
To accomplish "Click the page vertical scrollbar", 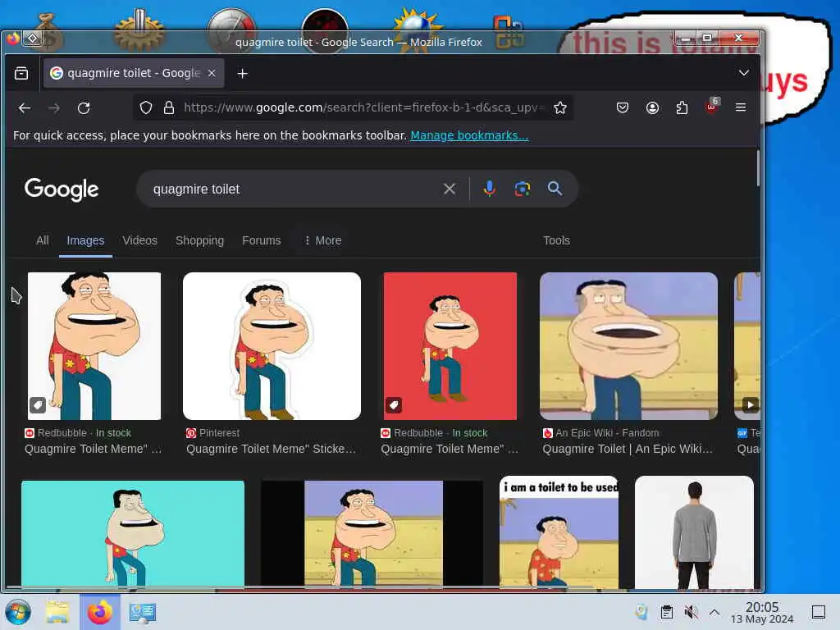I will [x=757, y=169].
